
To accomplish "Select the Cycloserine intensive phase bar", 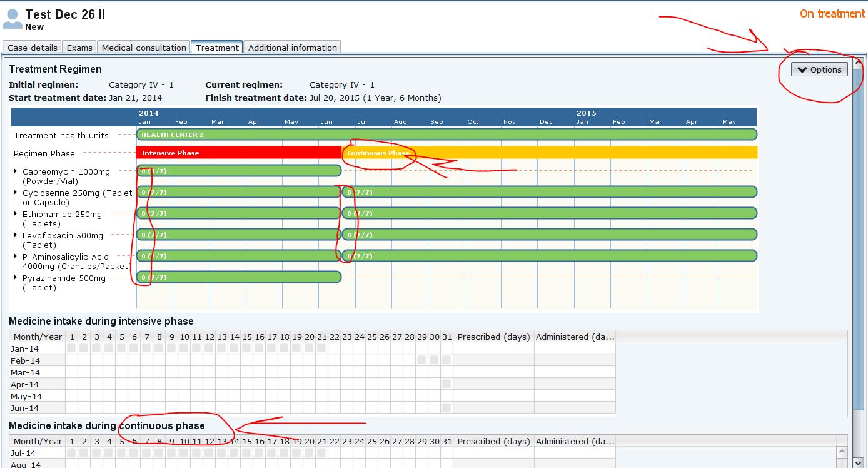I will pos(239,192).
